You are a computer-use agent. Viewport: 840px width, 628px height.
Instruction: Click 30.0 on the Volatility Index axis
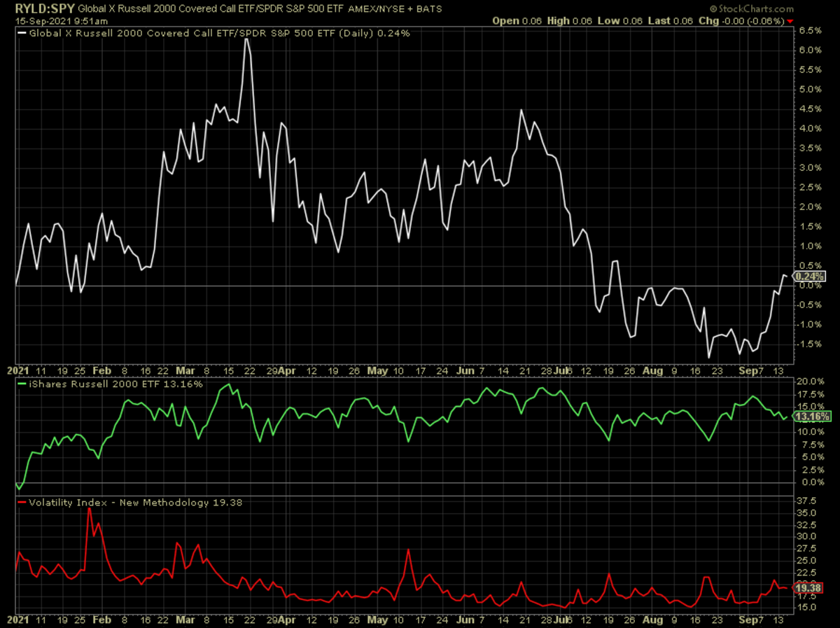(807, 537)
